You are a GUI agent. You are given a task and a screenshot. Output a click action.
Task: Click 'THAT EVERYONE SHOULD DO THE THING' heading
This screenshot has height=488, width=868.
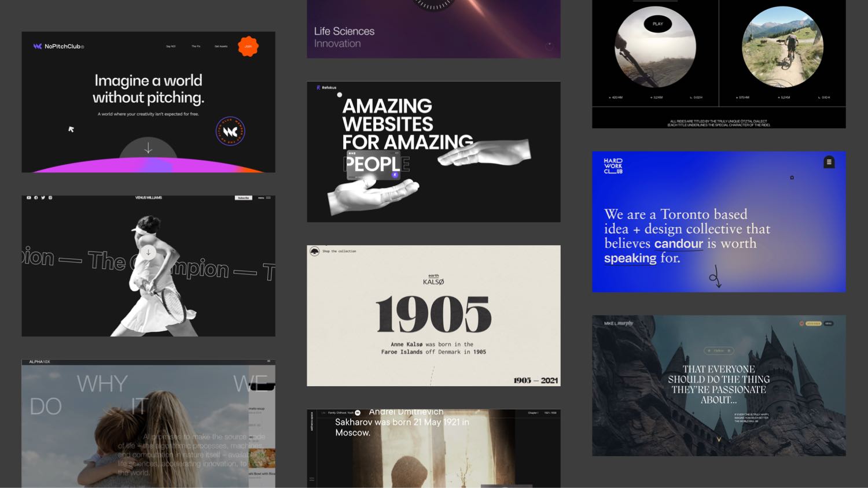tap(719, 385)
